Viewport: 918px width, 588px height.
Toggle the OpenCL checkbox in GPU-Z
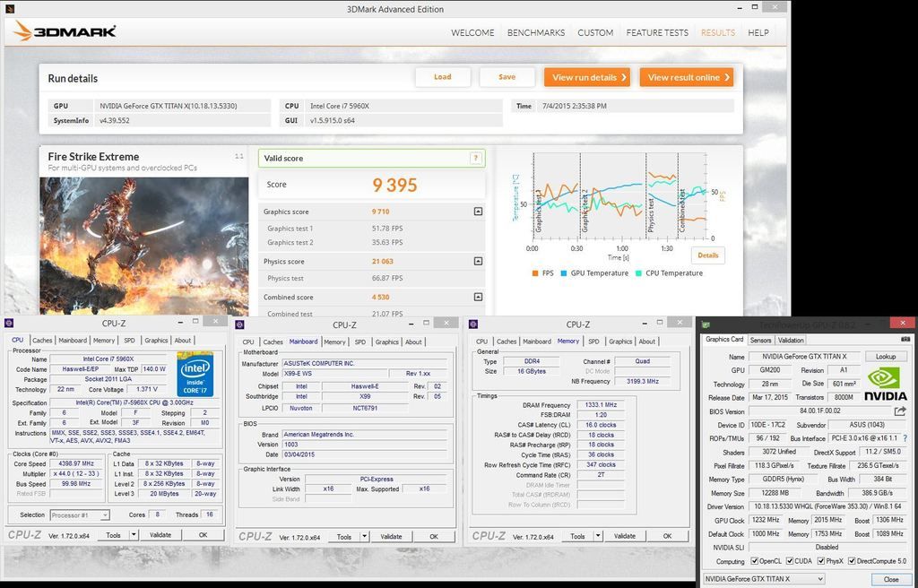pyautogui.click(x=754, y=561)
